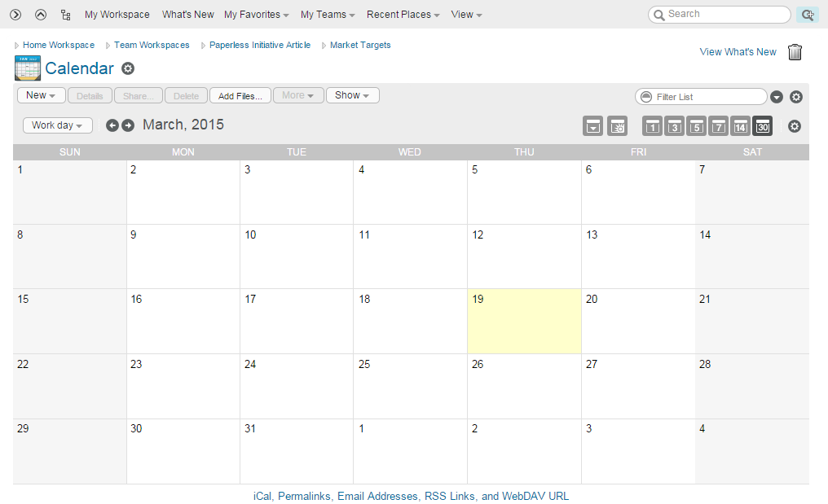Open the Recent Places menu
Image resolution: width=828 pixels, height=504 pixels.
tap(403, 15)
